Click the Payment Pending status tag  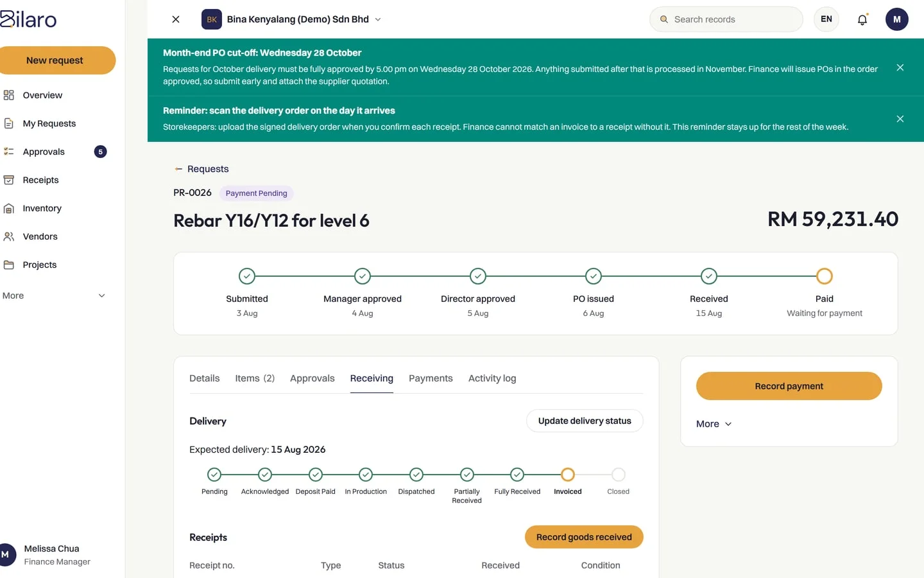pos(257,193)
